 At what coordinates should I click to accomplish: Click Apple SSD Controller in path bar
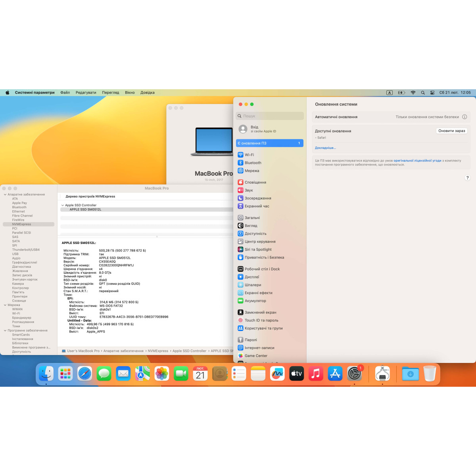[x=189, y=351]
